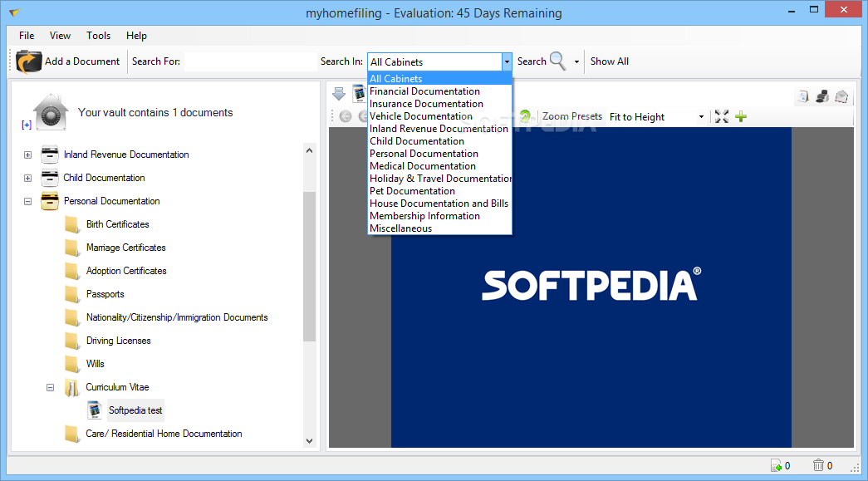Click the tree scrollbar down arrow
868x481 pixels.
tap(310, 440)
